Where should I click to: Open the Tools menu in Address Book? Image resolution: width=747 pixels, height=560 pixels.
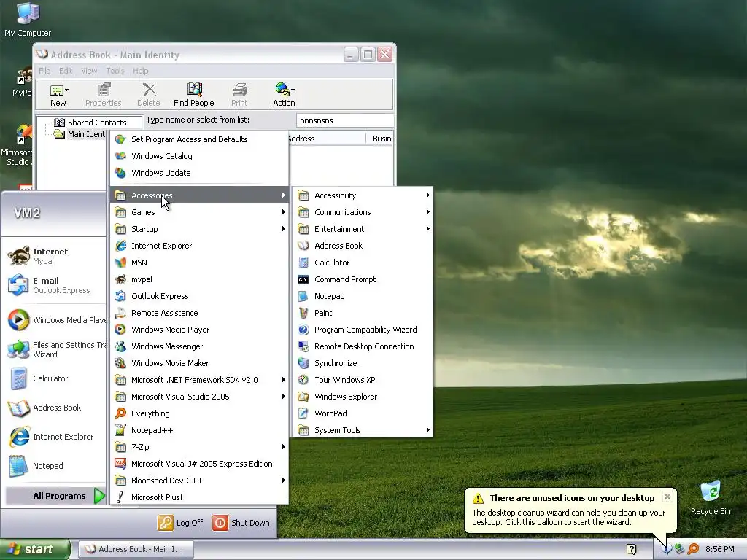[115, 71]
